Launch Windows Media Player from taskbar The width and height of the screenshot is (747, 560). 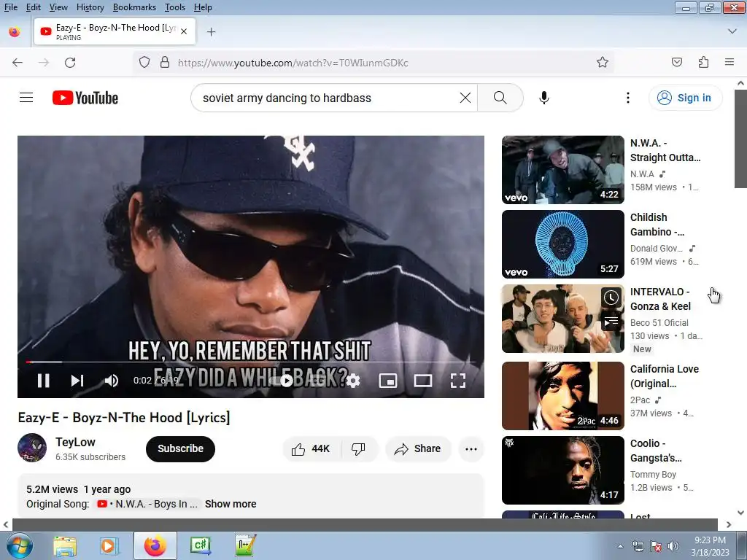click(108, 545)
